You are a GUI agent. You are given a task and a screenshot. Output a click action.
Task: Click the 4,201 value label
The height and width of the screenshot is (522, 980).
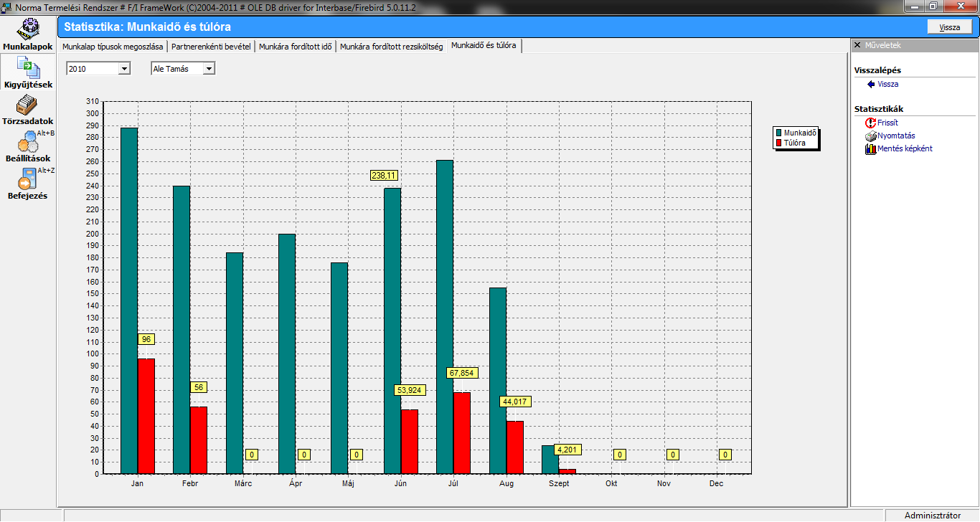(567, 450)
